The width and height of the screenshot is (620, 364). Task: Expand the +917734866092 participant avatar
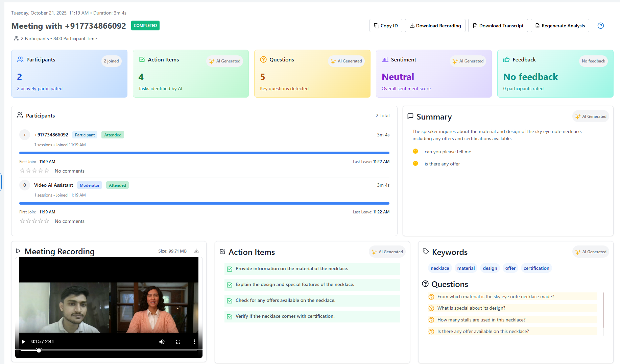24,135
